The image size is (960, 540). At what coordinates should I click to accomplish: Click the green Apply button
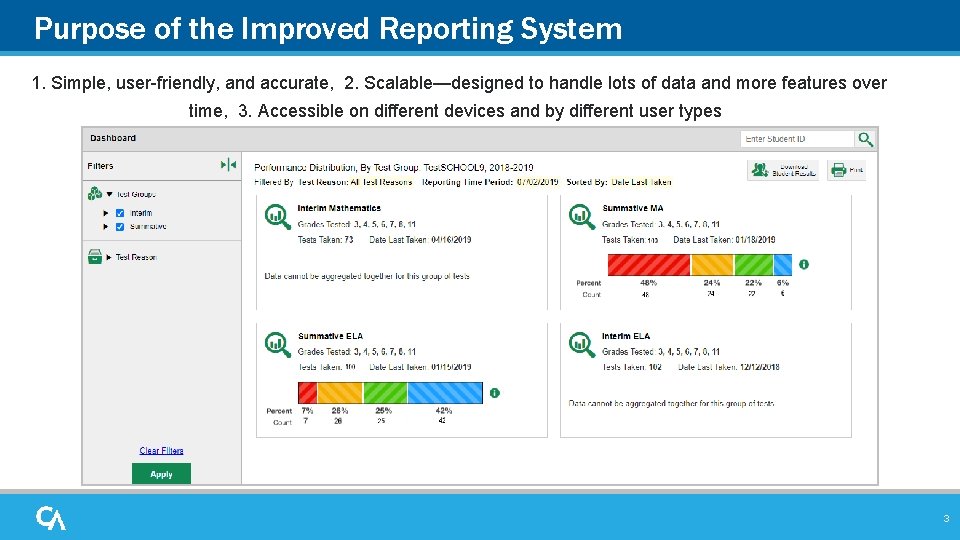pos(161,474)
